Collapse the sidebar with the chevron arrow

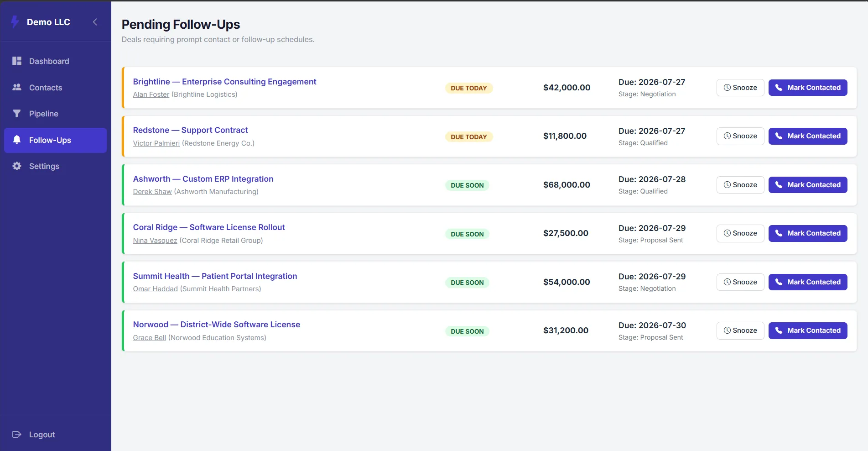pos(95,22)
